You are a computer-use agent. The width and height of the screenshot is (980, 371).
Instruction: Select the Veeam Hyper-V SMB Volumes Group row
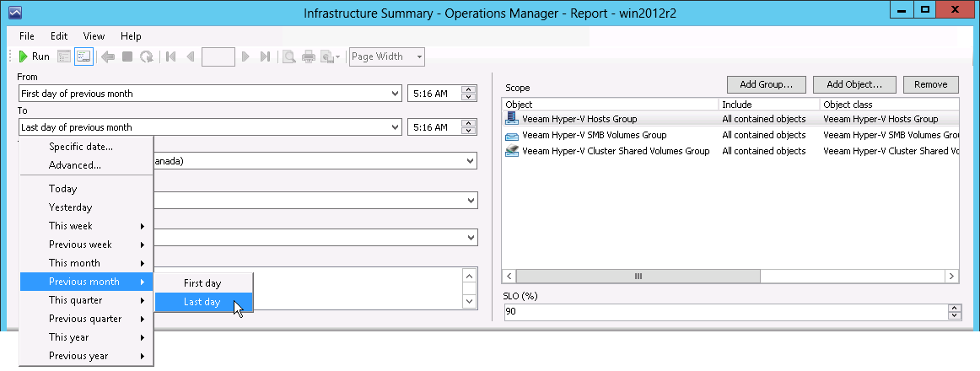tap(730, 135)
